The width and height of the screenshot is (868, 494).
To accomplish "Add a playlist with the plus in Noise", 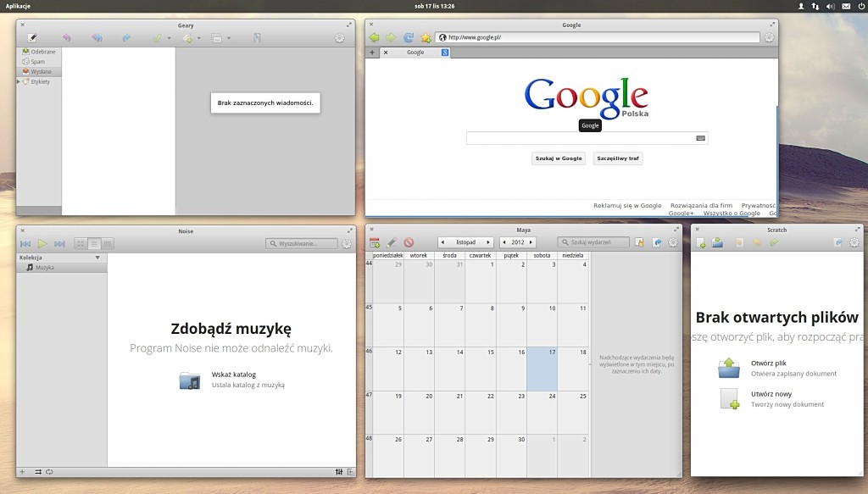I will [x=22, y=472].
